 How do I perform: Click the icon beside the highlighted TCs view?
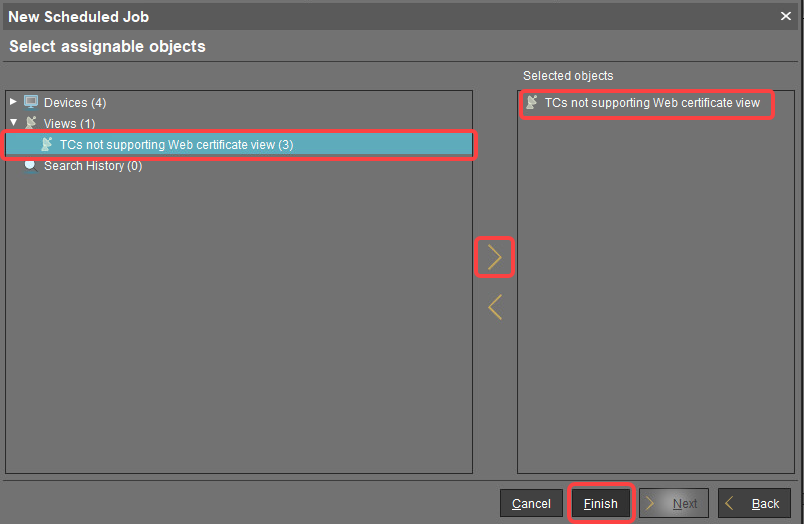[x=47, y=145]
